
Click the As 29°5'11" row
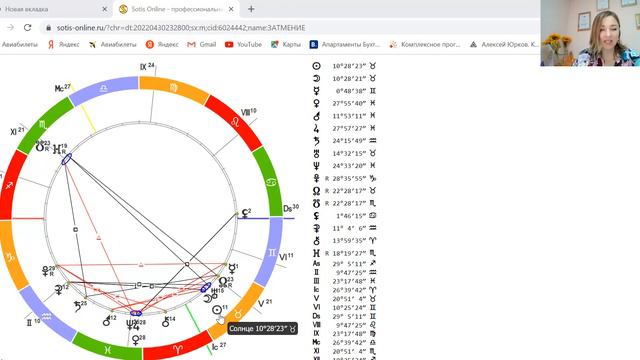pos(344,264)
